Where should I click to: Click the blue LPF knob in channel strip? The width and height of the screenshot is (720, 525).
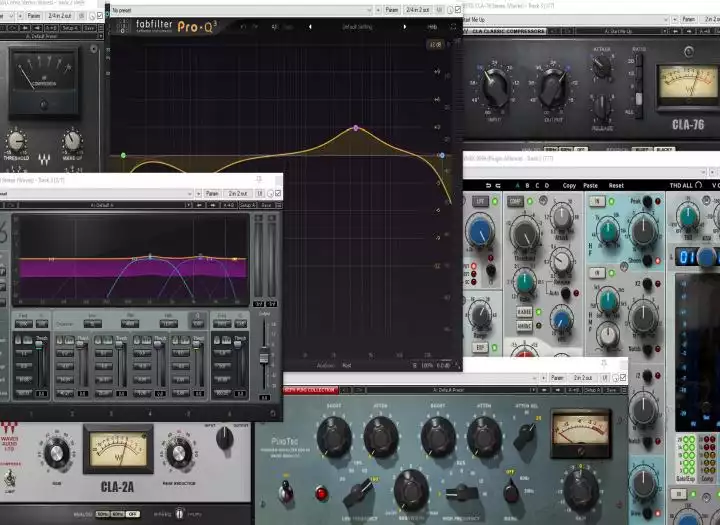click(480, 231)
